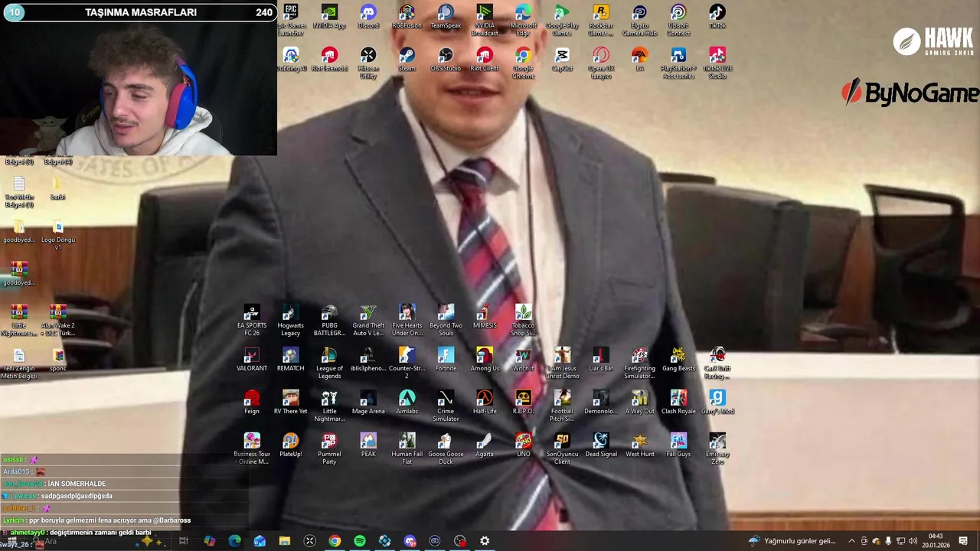
Task: Select REMATCH game icon
Action: (291, 360)
